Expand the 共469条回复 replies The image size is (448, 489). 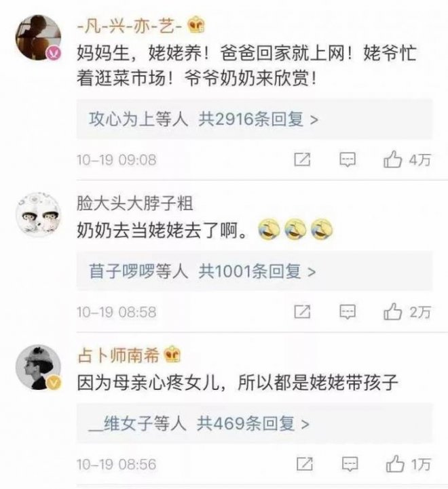click(x=253, y=423)
